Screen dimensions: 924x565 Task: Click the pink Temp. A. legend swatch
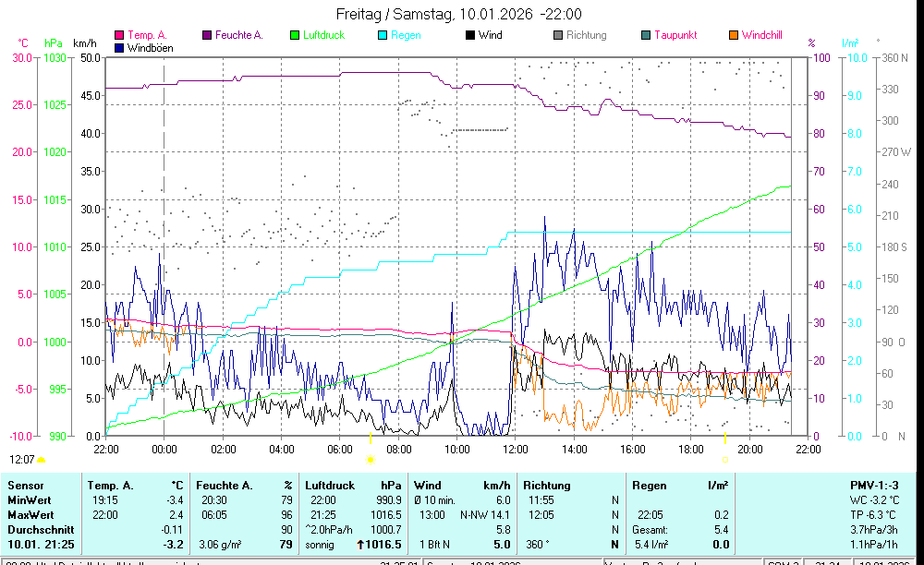click(x=118, y=36)
